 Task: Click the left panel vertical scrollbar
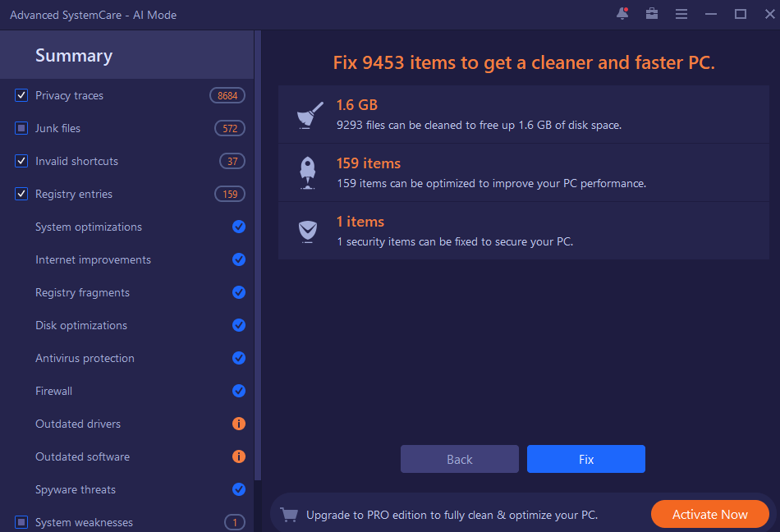258,255
